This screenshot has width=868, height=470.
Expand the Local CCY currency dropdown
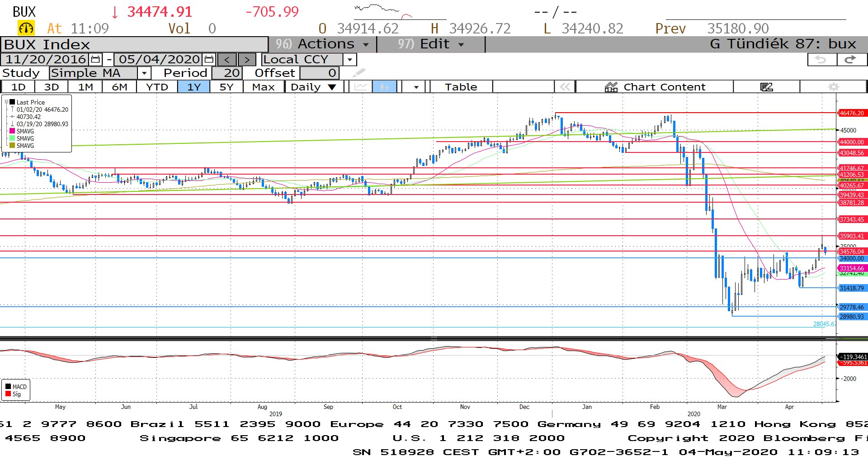pos(350,59)
